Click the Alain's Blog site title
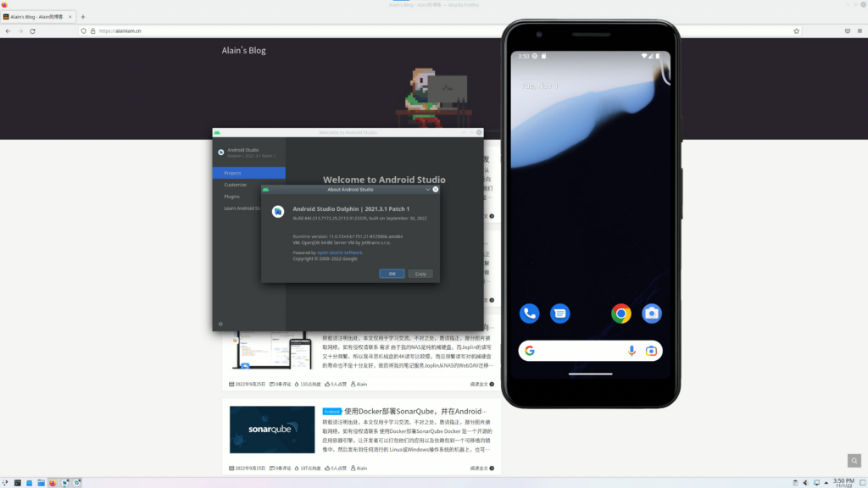The image size is (868, 488). pyautogui.click(x=243, y=50)
